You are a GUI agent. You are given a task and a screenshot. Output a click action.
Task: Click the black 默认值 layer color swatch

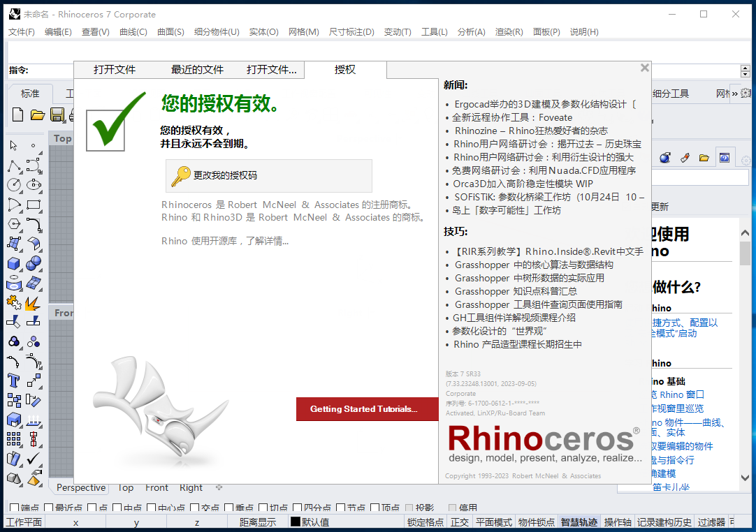[295, 522]
